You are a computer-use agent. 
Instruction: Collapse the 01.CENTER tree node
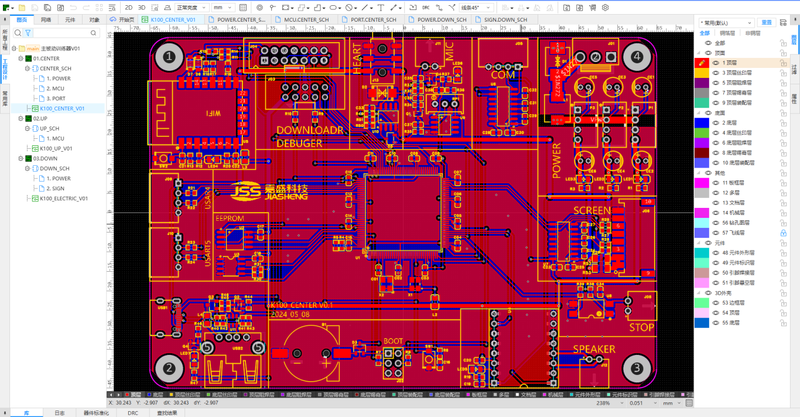point(21,59)
